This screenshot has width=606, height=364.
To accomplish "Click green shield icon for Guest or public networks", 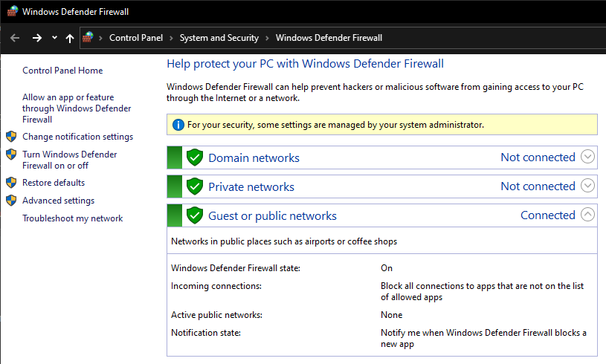I will click(195, 215).
